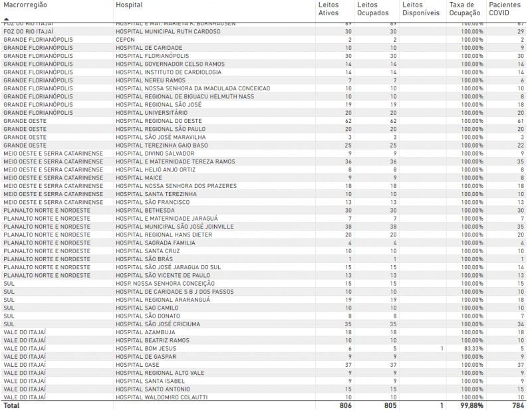The width and height of the screenshot is (532, 412).
Task: Select HOSPITAL NOSSA SENHORA DOS PRAZERES cell
Action: tap(176, 186)
